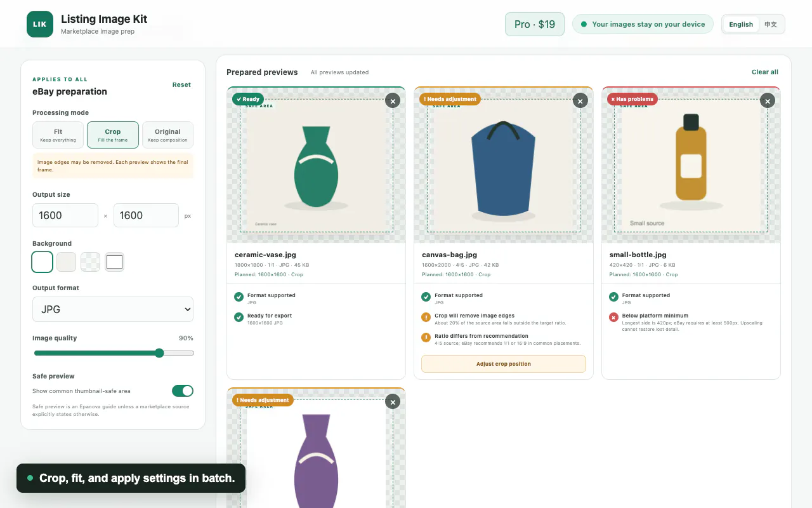812x508 pixels.
Task: Click 'Needs adjustment' badge on purple vase card
Action: pyautogui.click(x=263, y=400)
